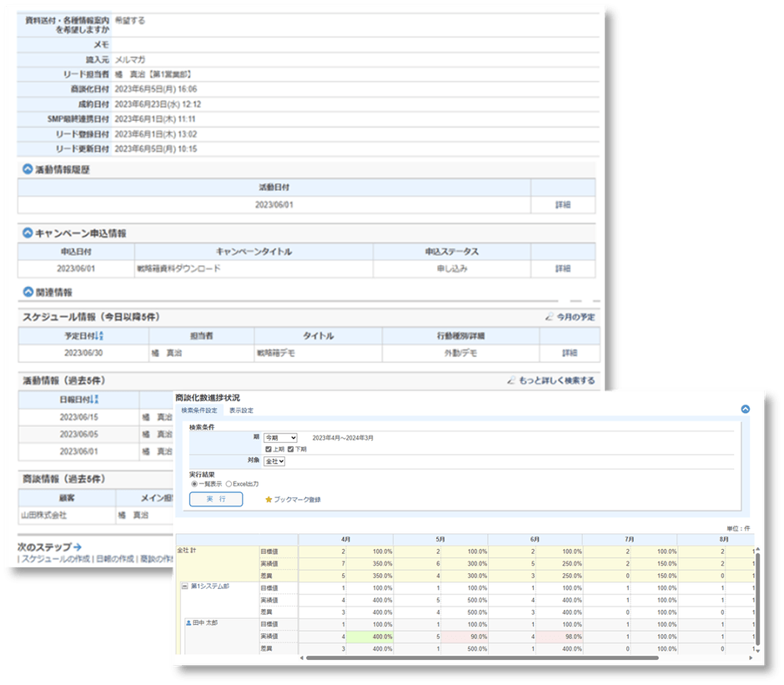Collapse the 第1システム部 tree row
Viewport: 784px width, 685px height.
[184, 587]
